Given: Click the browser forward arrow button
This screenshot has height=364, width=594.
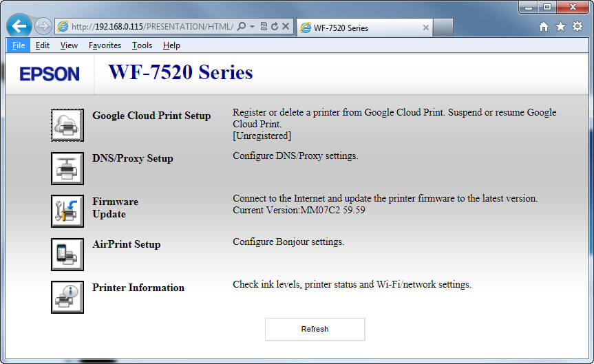Looking at the screenshot, I should 43,26.
